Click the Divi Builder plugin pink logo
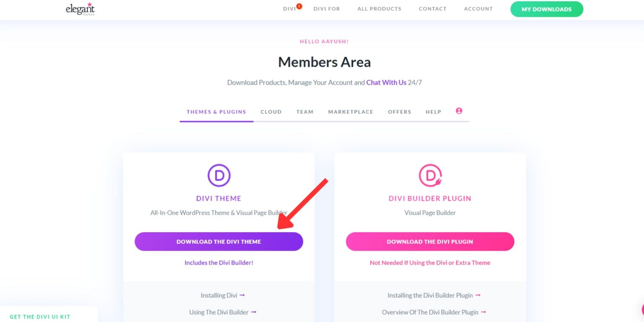644x322 pixels. click(430, 175)
